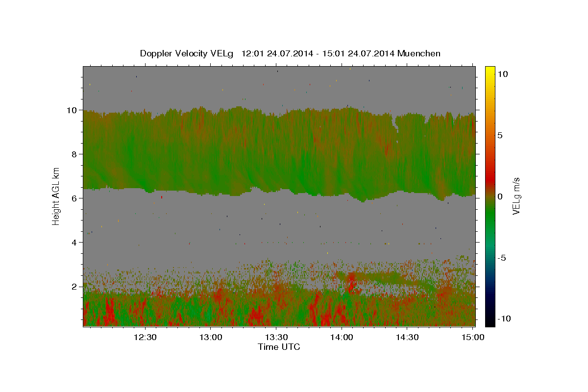The width and height of the screenshot is (588, 392).
Task: Click the yellow top of the colorbar
Action: point(490,71)
